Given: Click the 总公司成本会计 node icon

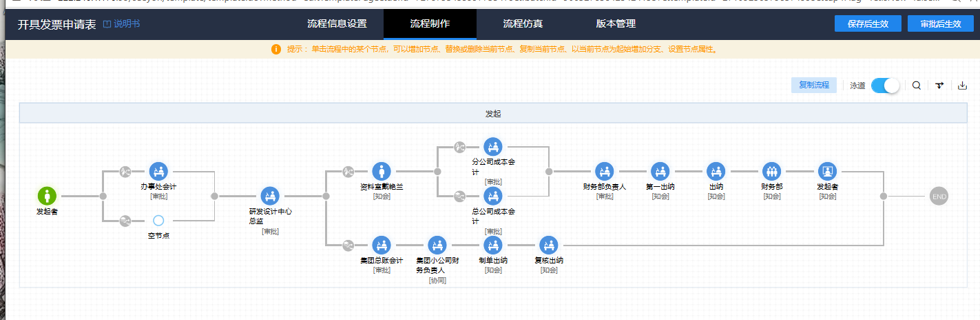Looking at the screenshot, I should [493, 197].
